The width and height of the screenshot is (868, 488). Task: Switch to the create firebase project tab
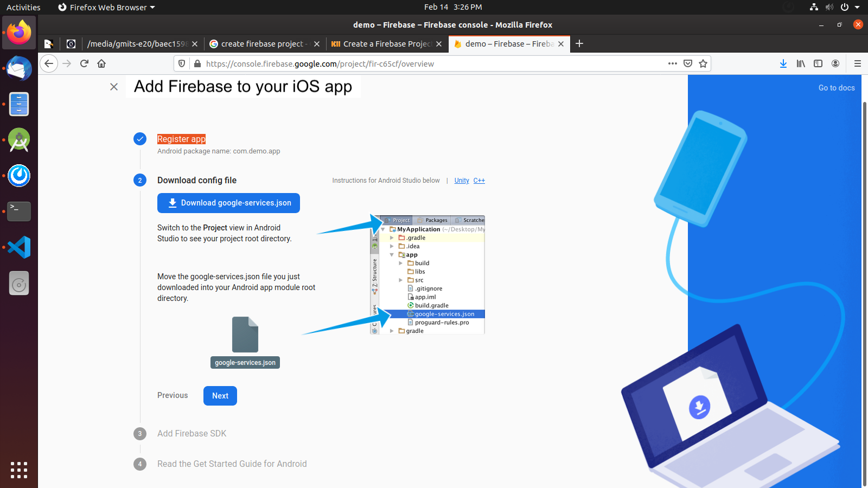tap(265, 44)
